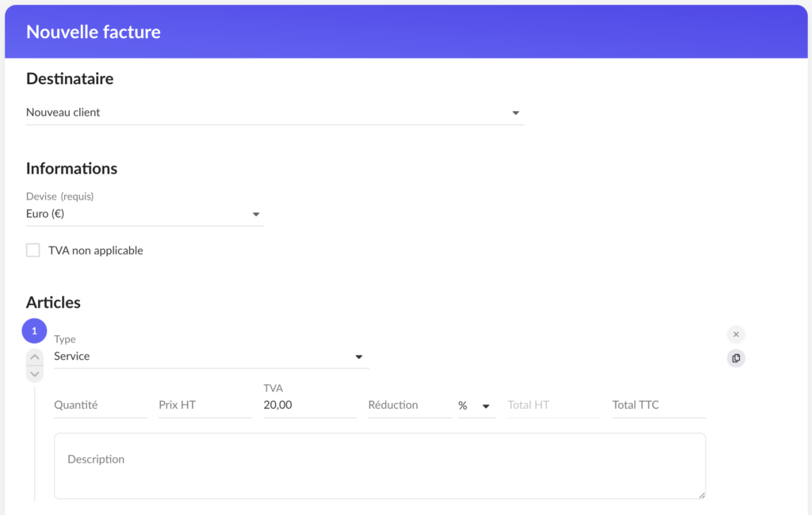This screenshot has width=812, height=515.
Task: Move article 1 up with chevron
Action: (x=35, y=357)
